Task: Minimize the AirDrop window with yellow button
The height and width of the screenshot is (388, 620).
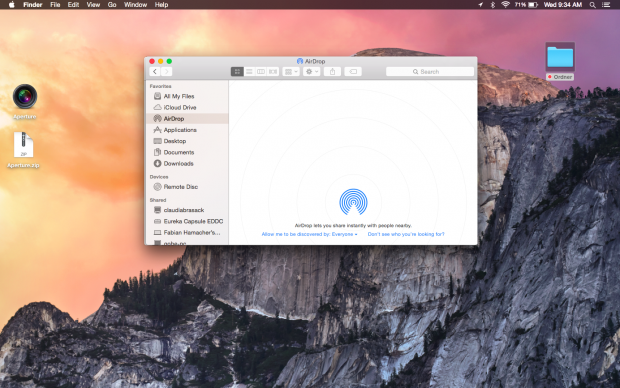Action: pos(161,61)
